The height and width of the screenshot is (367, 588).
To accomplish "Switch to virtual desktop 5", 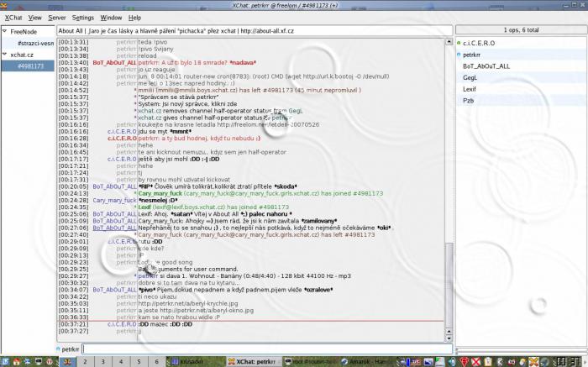I will (x=139, y=362).
